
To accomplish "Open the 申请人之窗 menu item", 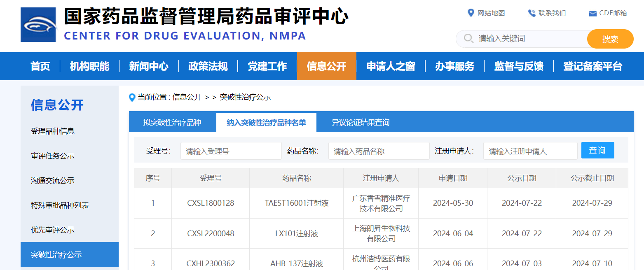I will 390,66.
